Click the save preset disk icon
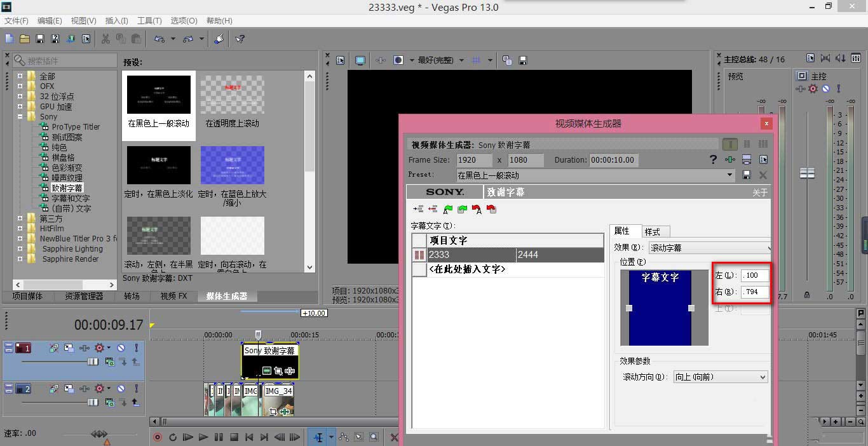 747,175
